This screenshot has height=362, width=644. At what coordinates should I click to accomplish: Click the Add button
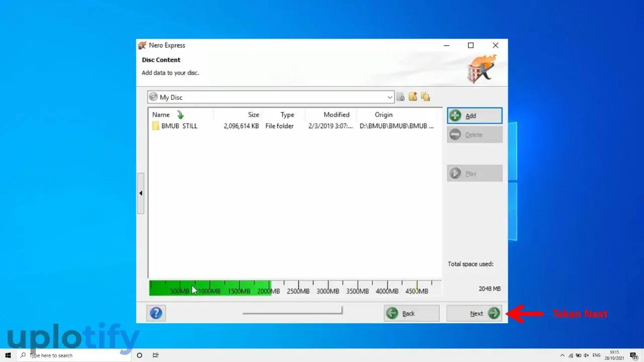pyautogui.click(x=474, y=116)
